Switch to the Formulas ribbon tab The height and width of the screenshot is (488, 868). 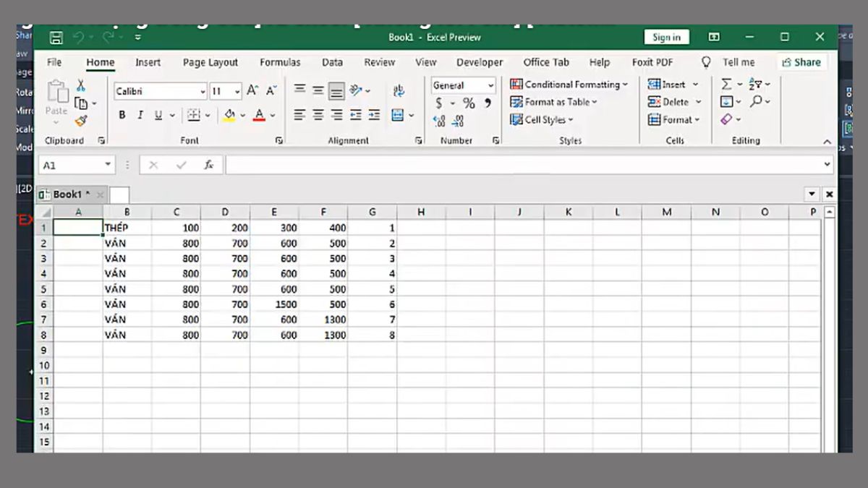[x=280, y=62]
